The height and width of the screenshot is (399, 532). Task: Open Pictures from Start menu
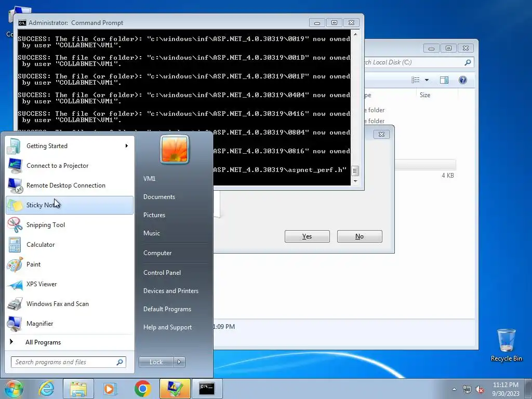pos(154,215)
